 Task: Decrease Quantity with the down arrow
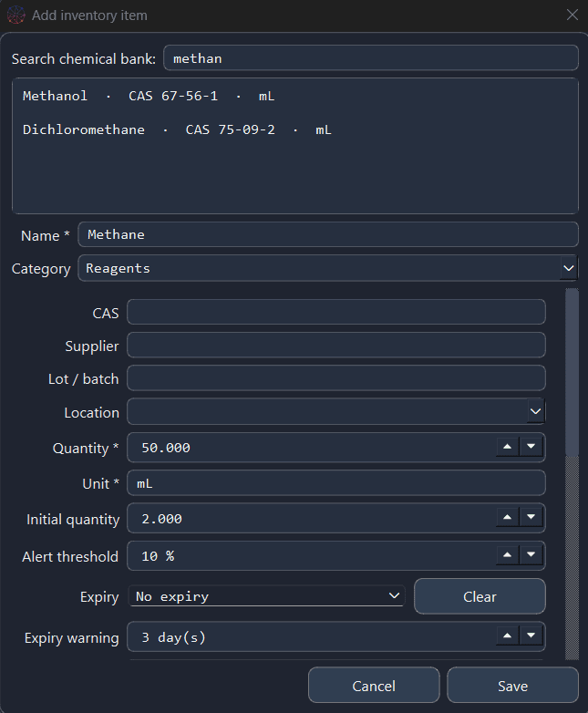point(531,447)
